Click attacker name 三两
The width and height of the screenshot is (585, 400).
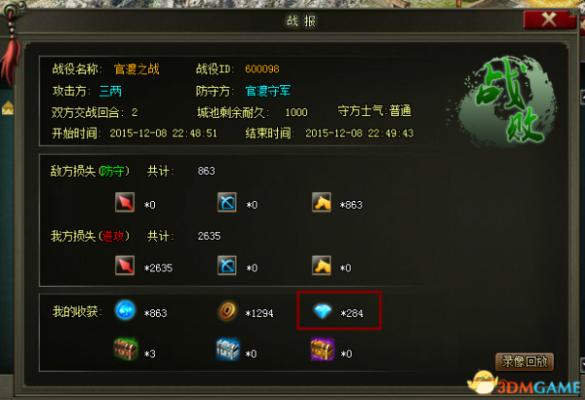(110, 91)
